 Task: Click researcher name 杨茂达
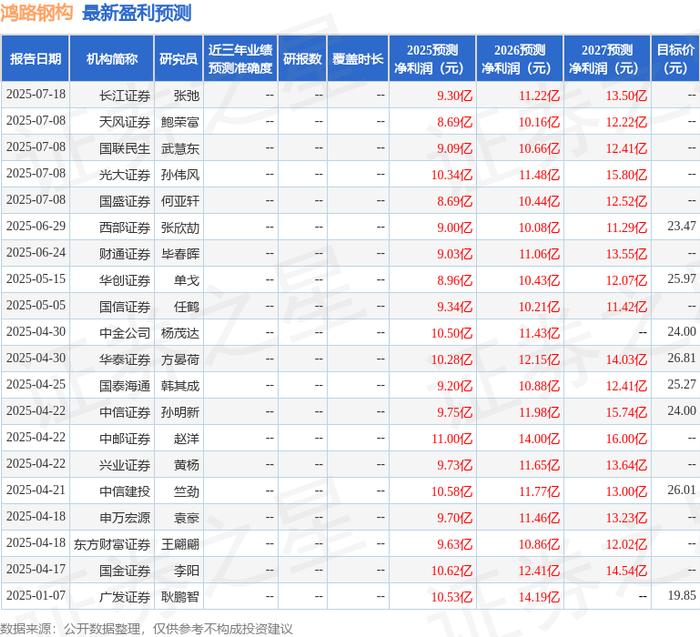tap(180, 333)
